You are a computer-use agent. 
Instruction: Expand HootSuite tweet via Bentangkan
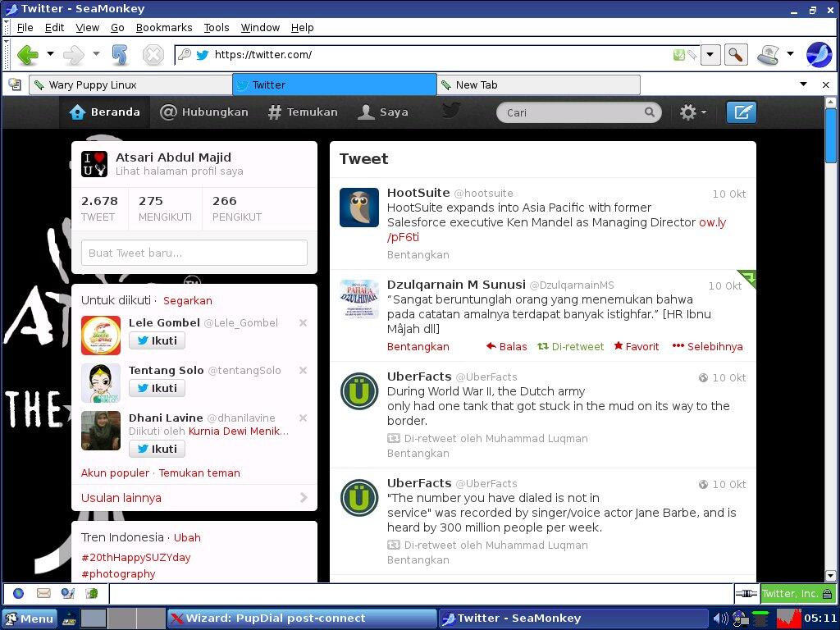(418, 255)
